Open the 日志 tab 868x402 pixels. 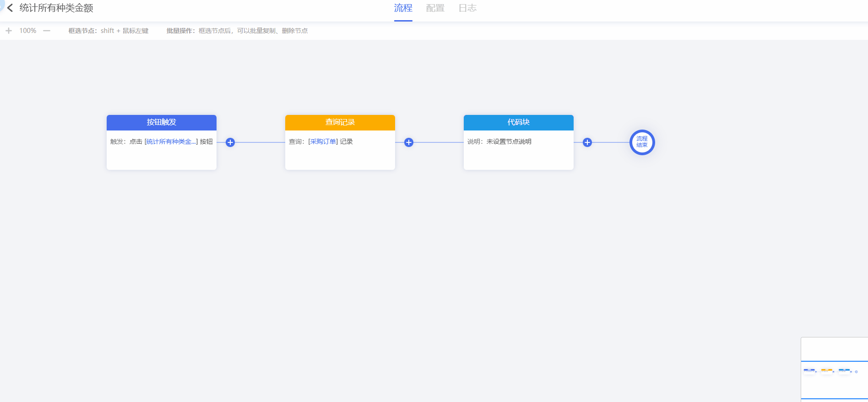click(x=467, y=8)
